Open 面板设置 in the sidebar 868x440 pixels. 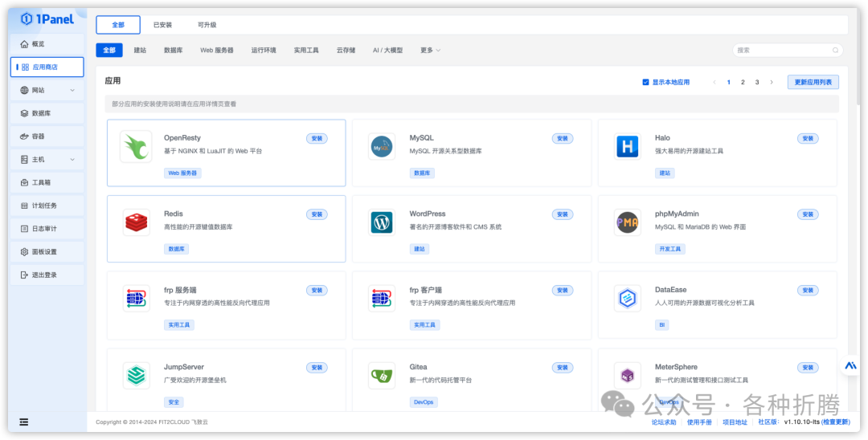pos(47,251)
